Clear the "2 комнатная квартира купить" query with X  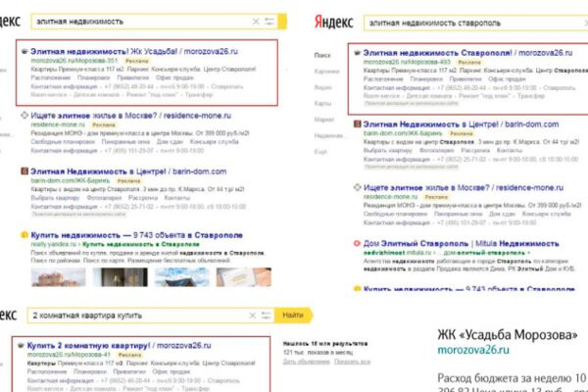(253, 316)
